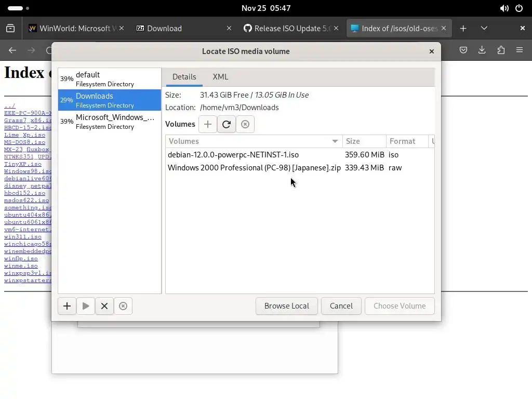Open a new browser tab
532x399 pixels.
(x=463, y=28)
